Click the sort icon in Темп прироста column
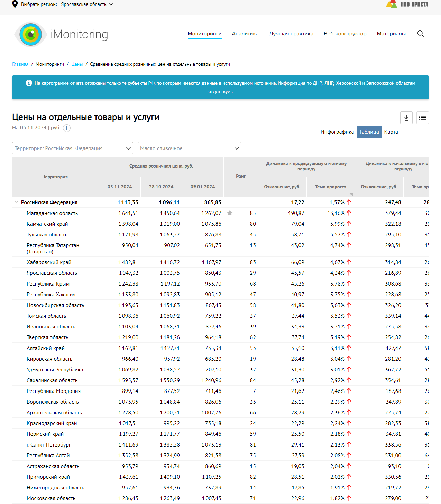Image resolution: width=441 pixels, height=504 pixels. pyautogui.click(x=351, y=195)
